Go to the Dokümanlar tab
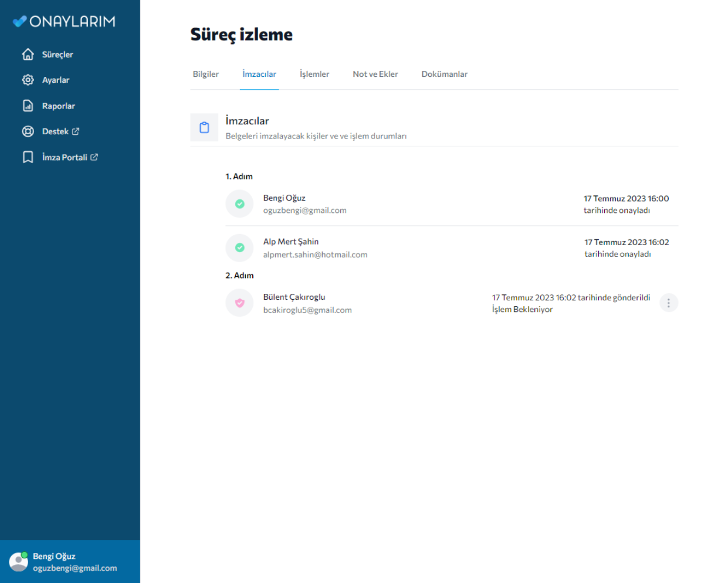Image resolution: width=728 pixels, height=583 pixels. (444, 74)
